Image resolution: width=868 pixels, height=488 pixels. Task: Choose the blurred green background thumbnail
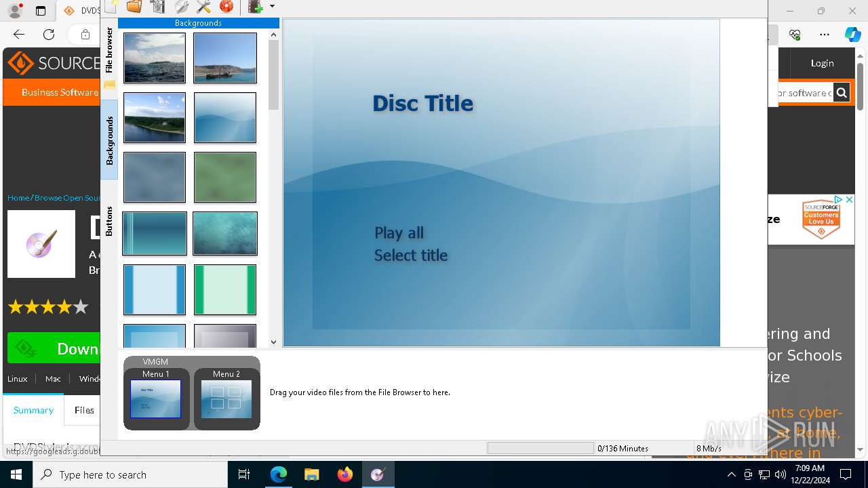(x=225, y=177)
